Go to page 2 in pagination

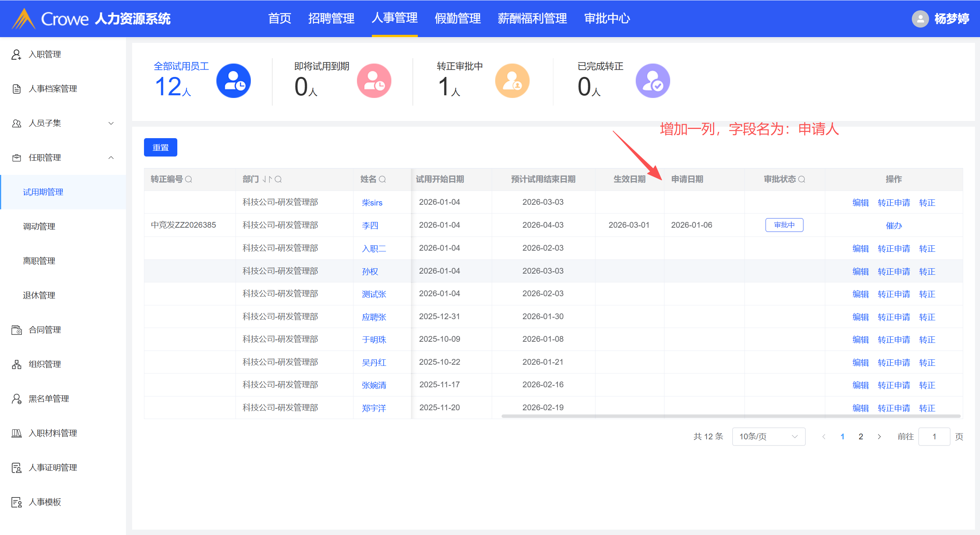861,437
